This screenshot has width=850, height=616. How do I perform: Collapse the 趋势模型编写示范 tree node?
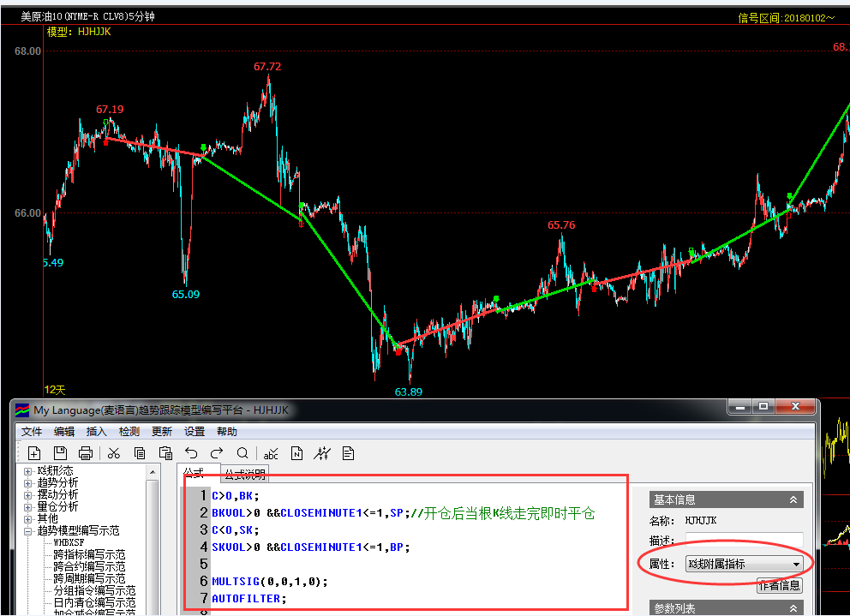coord(28,531)
